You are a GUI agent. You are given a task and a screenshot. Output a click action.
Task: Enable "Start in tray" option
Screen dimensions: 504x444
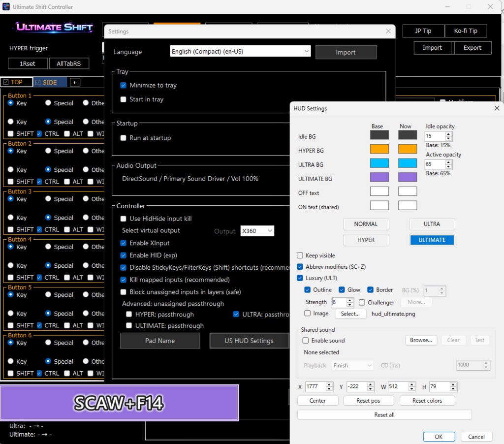tap(123, 99)
